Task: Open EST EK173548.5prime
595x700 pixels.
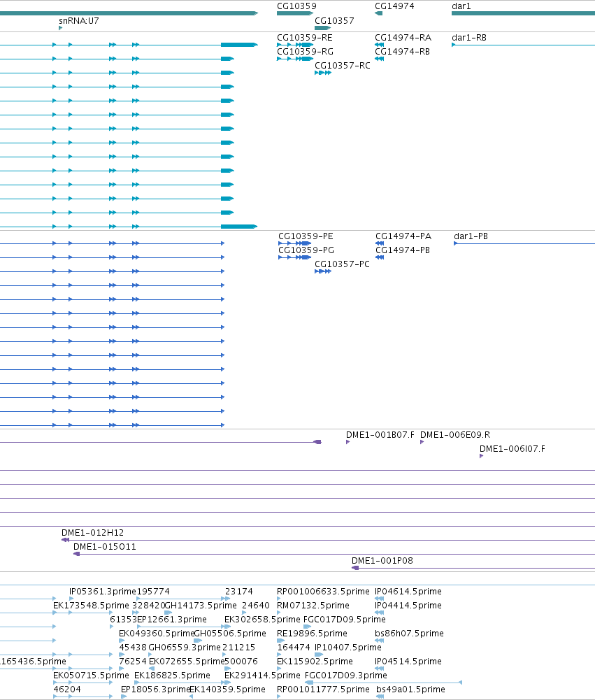Action: pos(91,606)
